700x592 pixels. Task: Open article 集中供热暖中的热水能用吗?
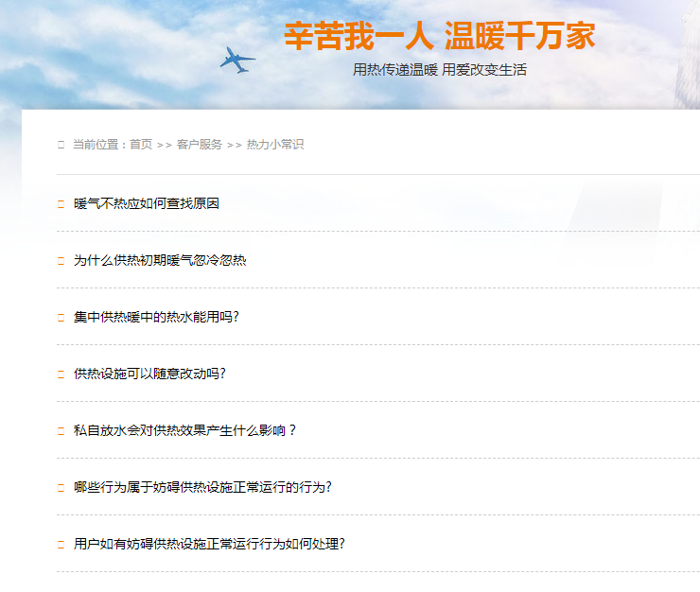(157, 317)
